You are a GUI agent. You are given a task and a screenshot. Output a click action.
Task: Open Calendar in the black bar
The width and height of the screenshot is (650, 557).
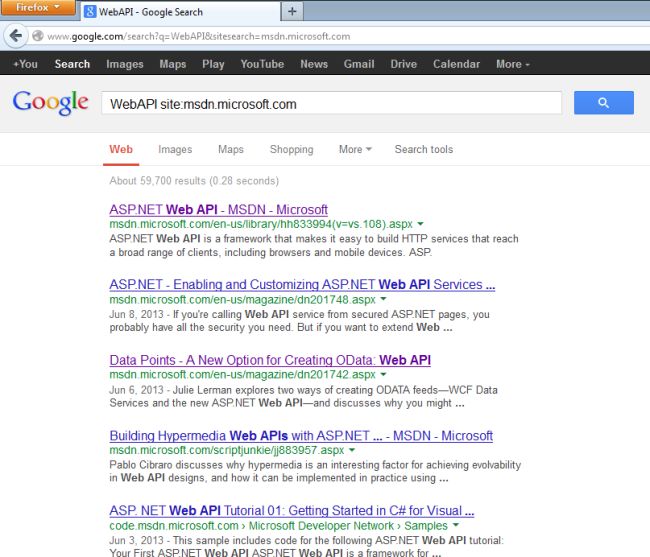pos(456,64)
